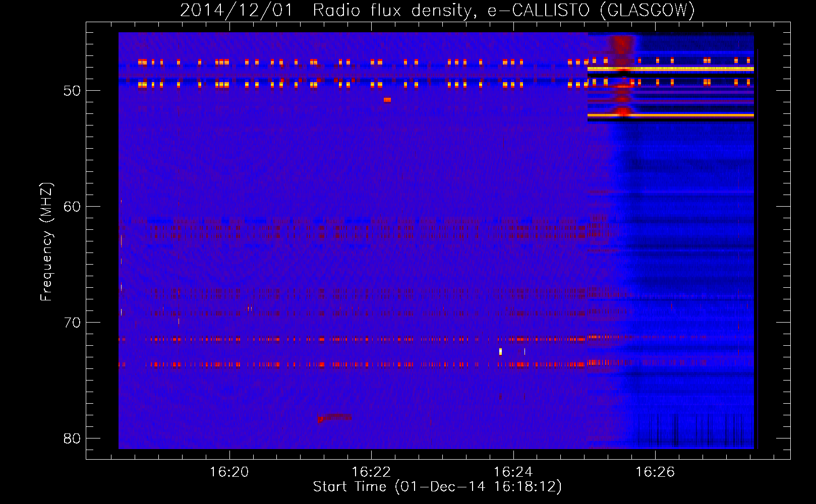Image resolution: width=816 pixels, height=504 pixels.
Task: Click the "Start Time (01-Dec-14 16:18:12)" label
Action: coord(437,487)
